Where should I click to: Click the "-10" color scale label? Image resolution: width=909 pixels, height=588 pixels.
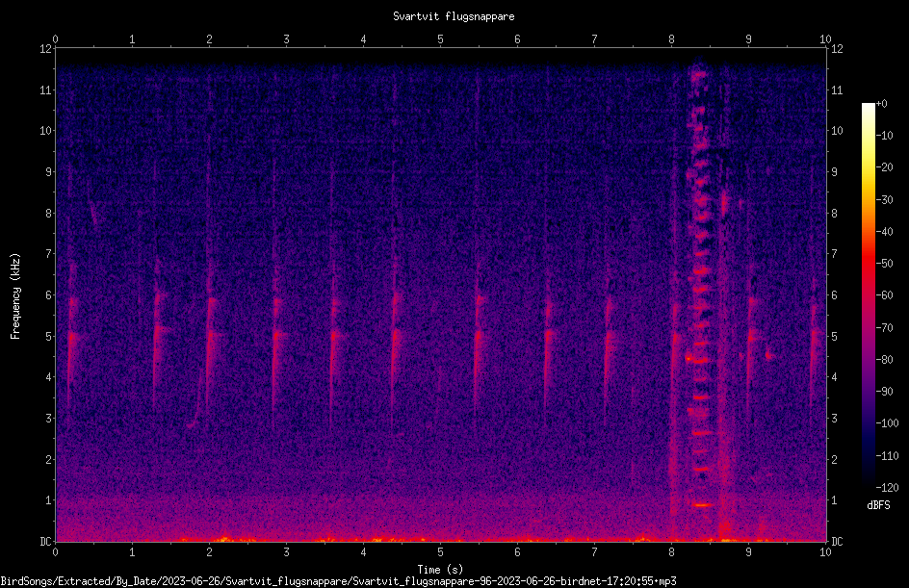(885, 136)
